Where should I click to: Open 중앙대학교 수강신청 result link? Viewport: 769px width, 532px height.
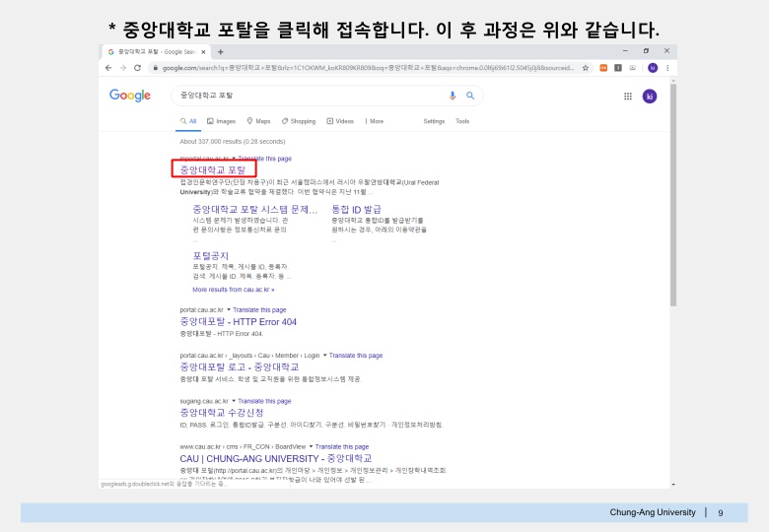[x=222, y=413]
